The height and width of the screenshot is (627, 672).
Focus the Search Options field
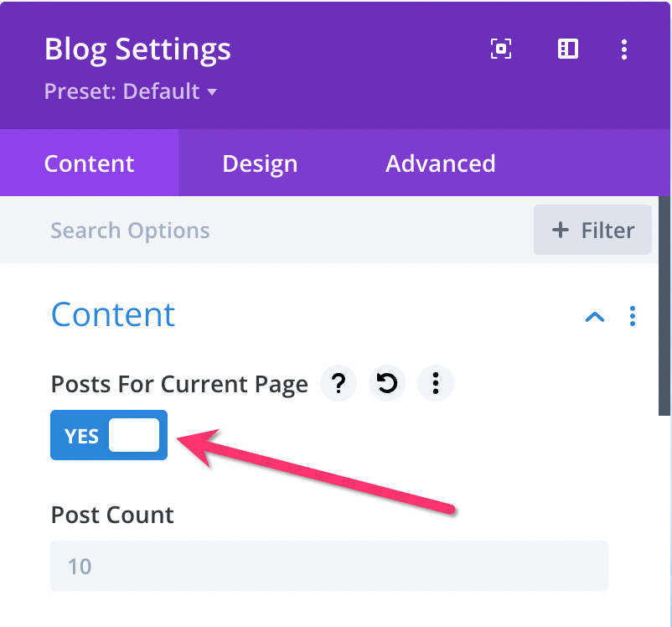[x=266, y=231]
